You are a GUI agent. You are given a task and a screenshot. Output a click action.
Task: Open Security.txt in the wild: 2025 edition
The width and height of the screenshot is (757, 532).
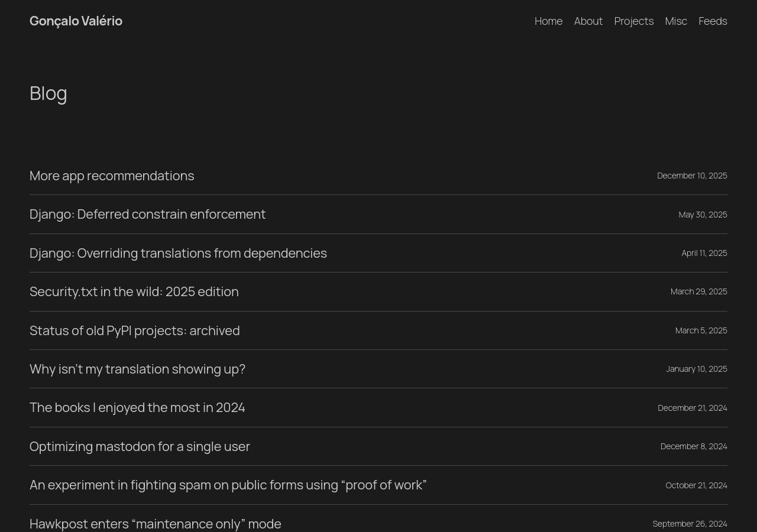tap(134, 291)
